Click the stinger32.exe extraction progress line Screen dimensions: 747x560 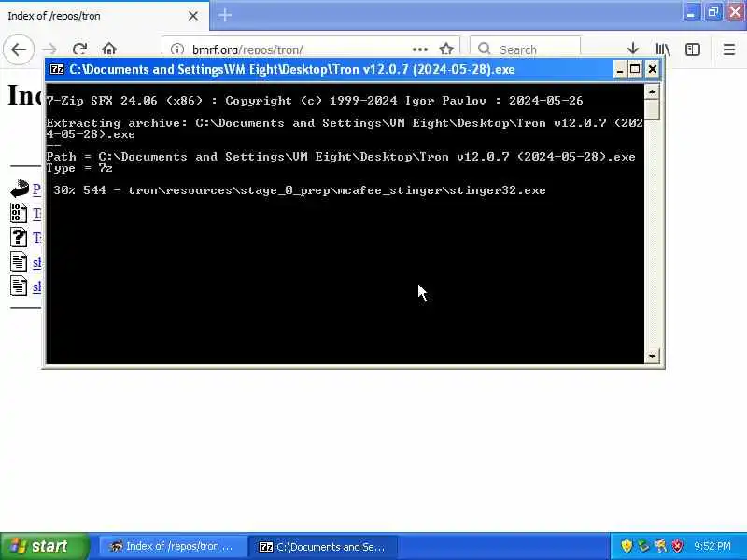(300, 190)
